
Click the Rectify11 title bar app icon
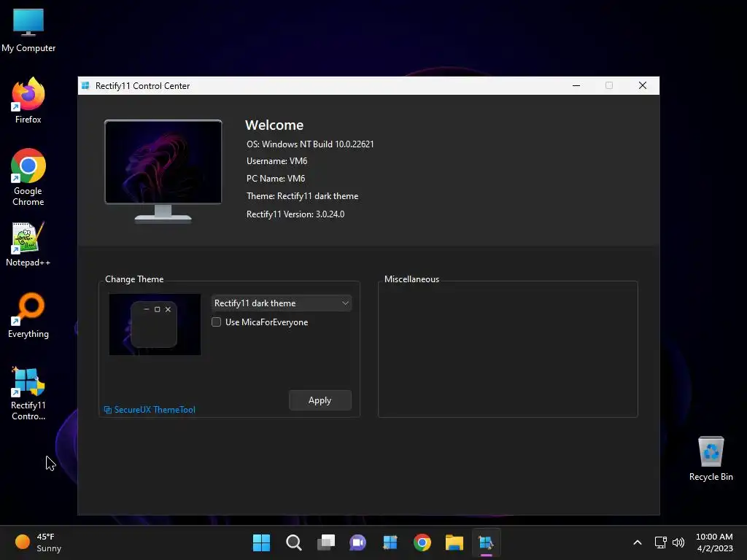(x=86, y=86)
